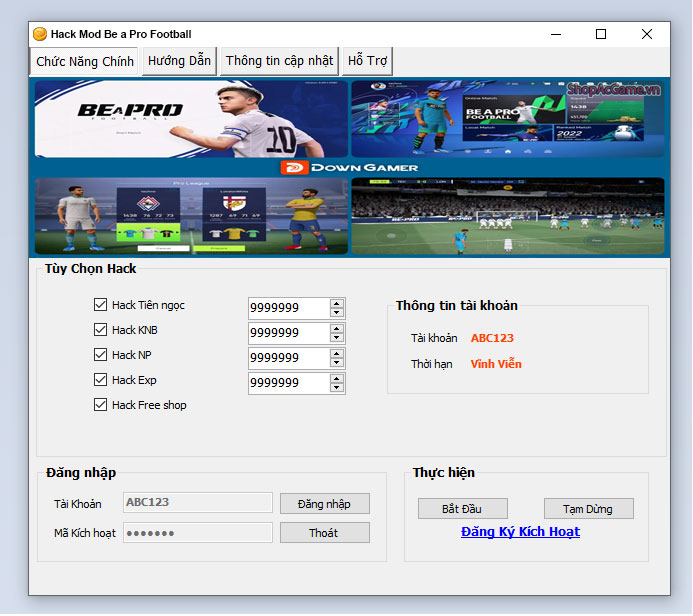The image size is (693, 616).
Task: Click the Thoát button
Action: 325,533
